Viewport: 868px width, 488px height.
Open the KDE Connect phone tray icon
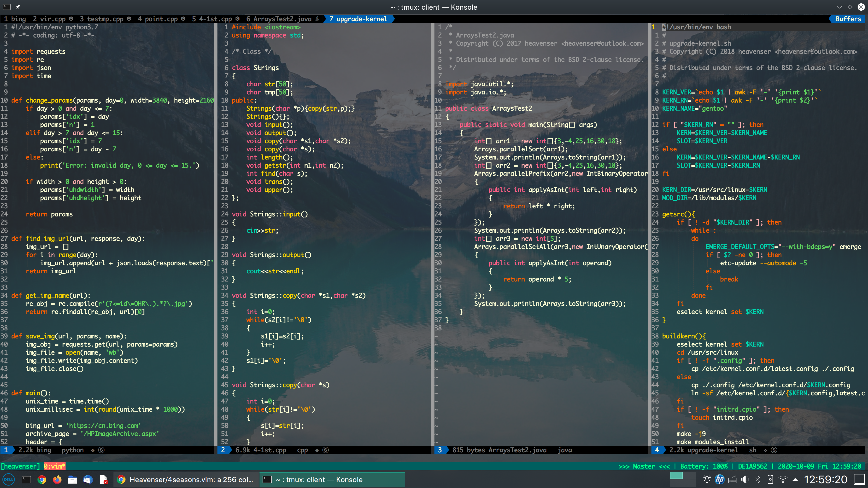pos(770,480)
